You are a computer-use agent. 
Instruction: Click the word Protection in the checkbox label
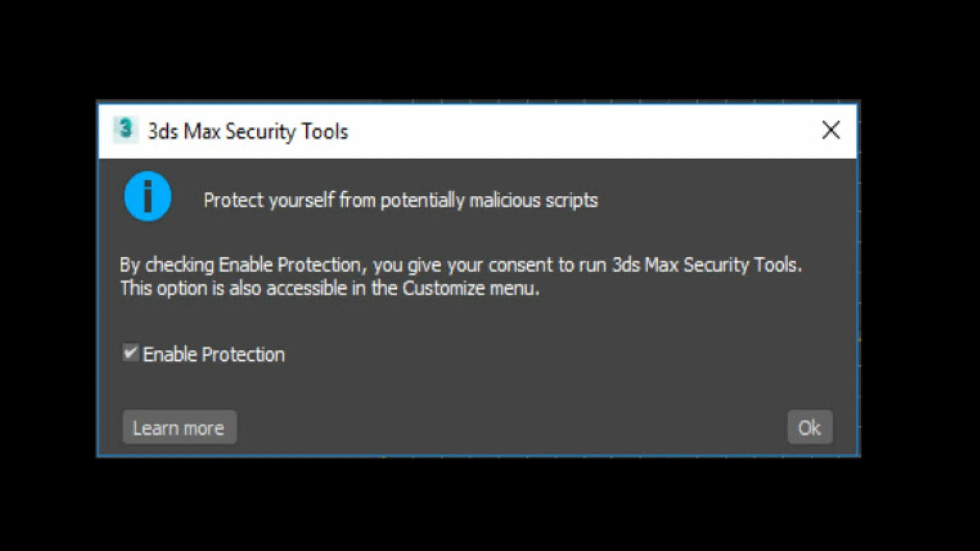pyautogui.click(x=244, y=355)
